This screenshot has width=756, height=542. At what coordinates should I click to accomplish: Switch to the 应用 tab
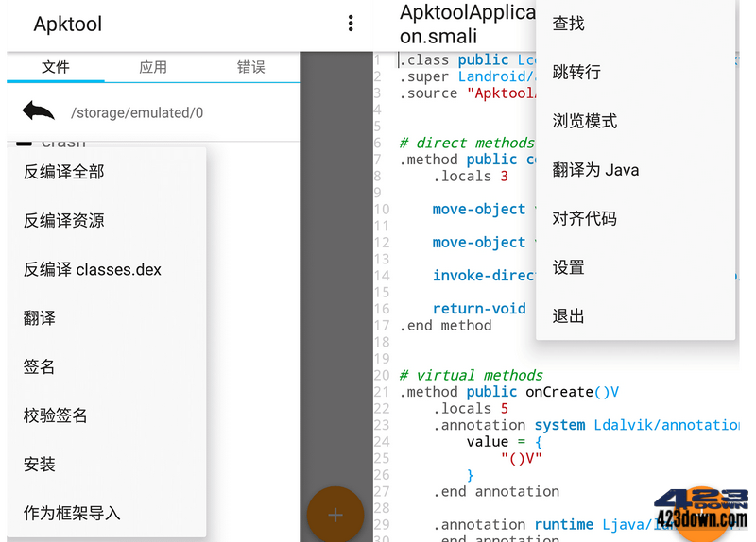click(x=153, y=67)
